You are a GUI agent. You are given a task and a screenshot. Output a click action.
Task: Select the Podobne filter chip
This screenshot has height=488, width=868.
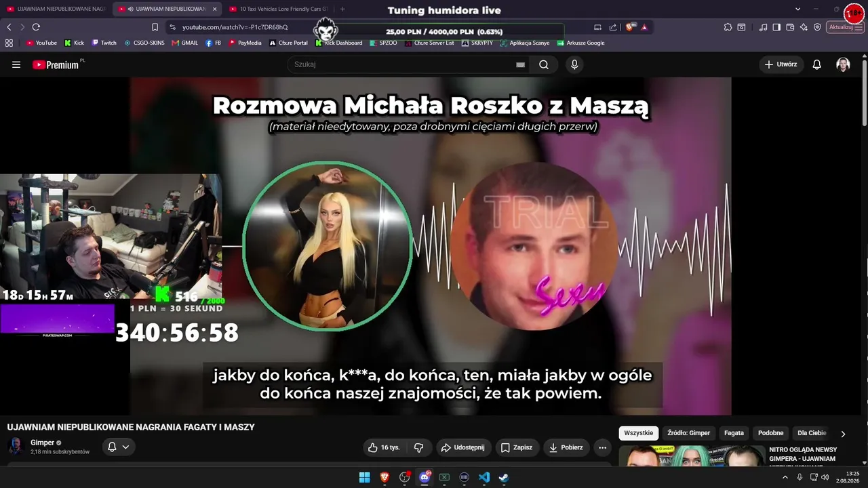click(x=770, y=433)
